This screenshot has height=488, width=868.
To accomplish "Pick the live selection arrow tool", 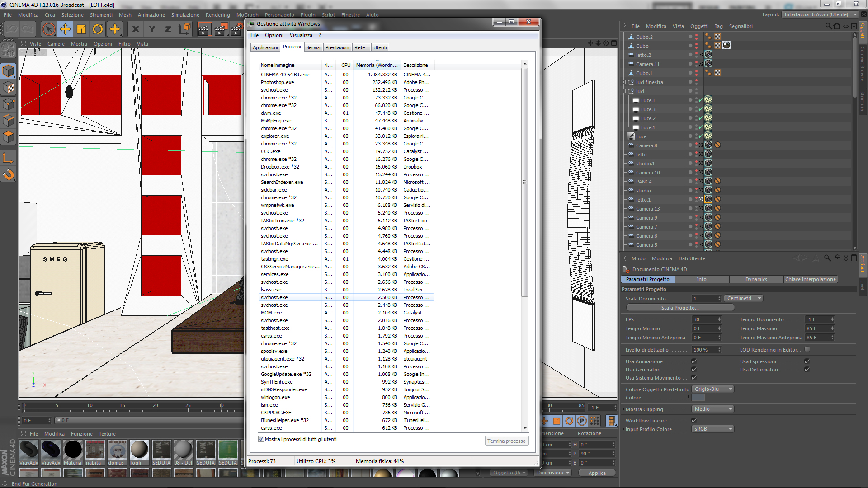I will [x=48, y=29].
